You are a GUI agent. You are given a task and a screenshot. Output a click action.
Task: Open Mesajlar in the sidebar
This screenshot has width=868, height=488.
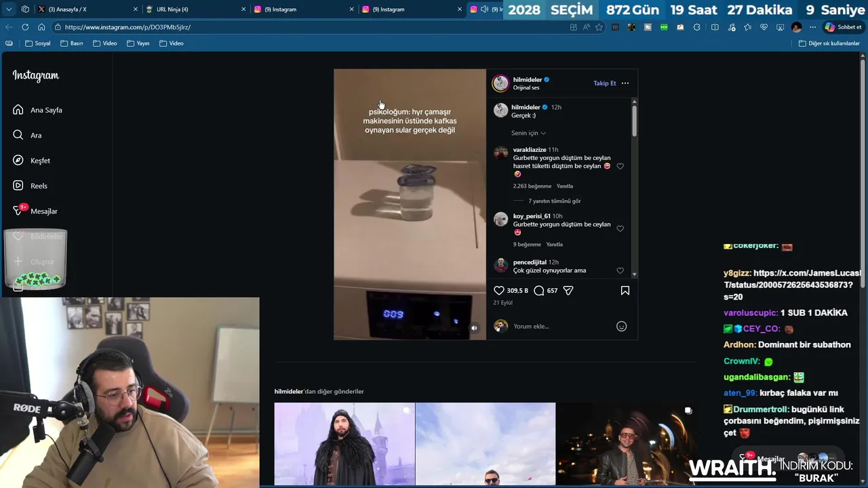click(35, 211)
